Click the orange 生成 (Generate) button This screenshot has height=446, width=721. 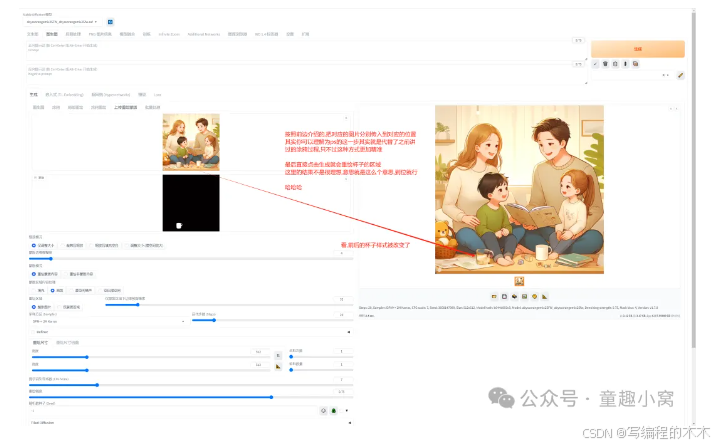coord(637,49)
